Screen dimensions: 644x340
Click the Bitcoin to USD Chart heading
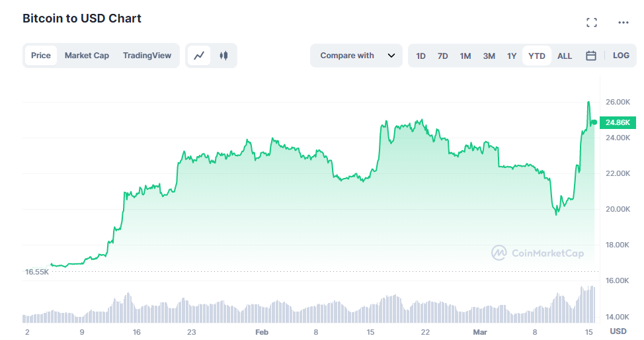coord(82,19)
